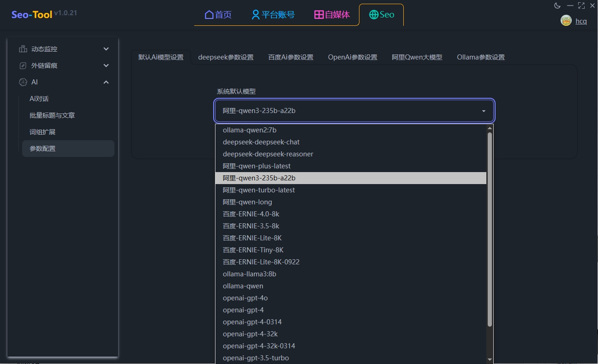Screen dimensions: 598x364
Task: Select 百度-ERNIE-Lite-8K-0922 option
Action: pos(351,262)
